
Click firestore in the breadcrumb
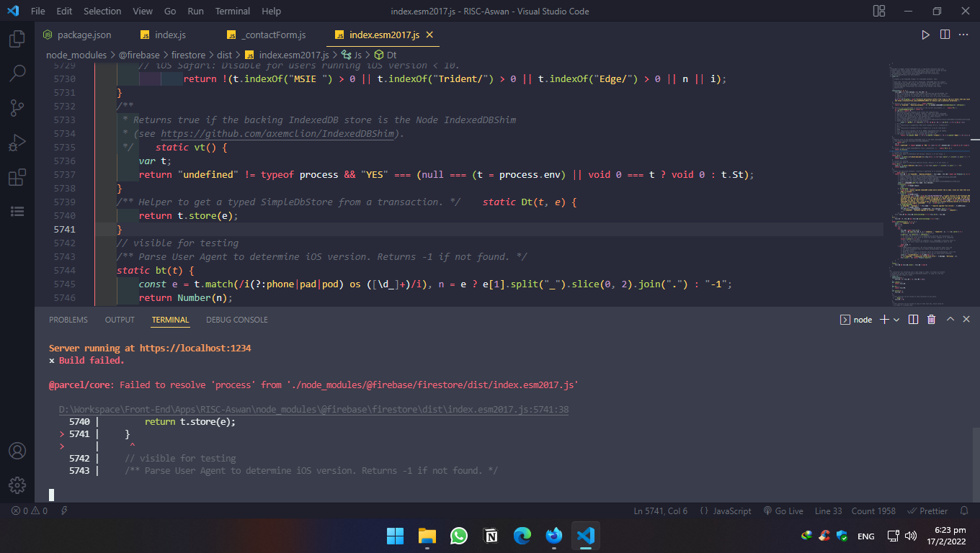pyautogui.click(x=188, y=55)
